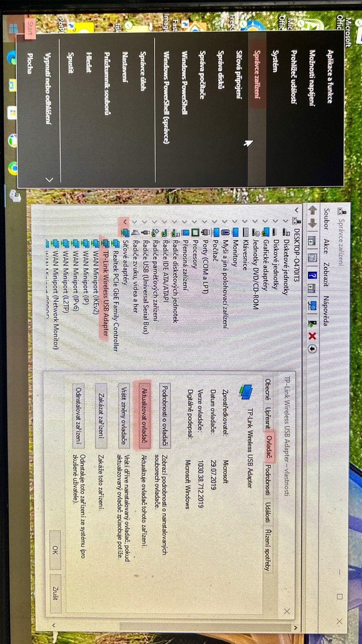Open Properties via the toolbar properties icon
The height and width of the screenshot is (644, 362).
click(312, 258)
